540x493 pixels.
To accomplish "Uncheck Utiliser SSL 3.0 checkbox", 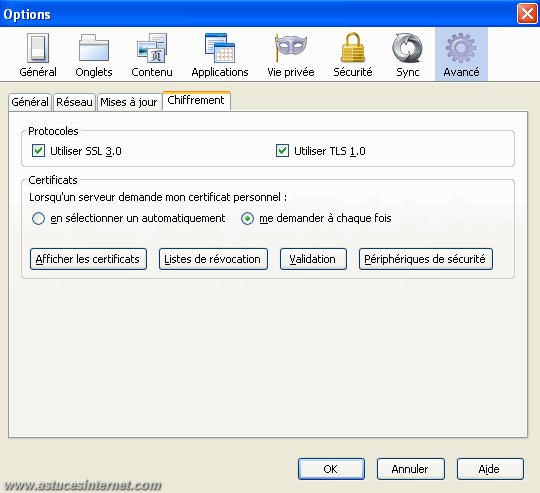I will 38,151.
